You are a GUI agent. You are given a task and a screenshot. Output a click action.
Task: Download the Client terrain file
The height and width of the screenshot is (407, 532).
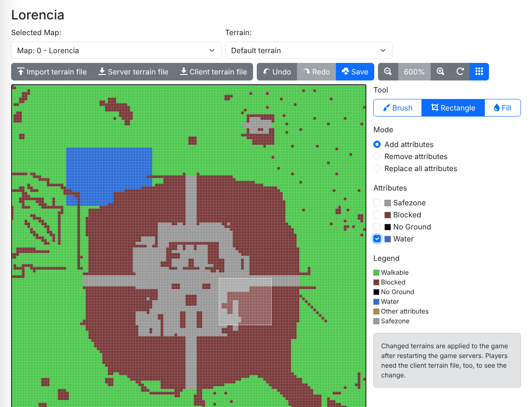(213, 72)
